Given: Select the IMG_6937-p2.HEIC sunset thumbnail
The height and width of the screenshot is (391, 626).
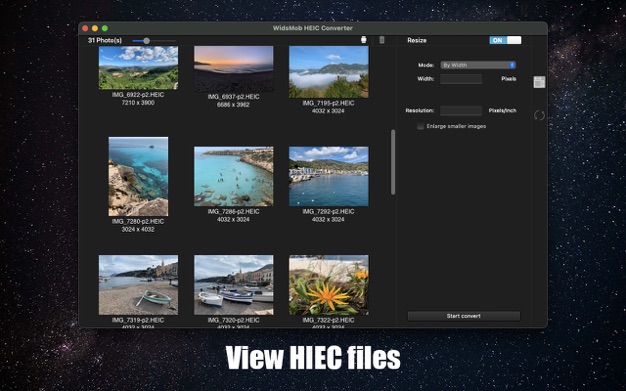Looking at the screenshot, I should pos(234,69).
